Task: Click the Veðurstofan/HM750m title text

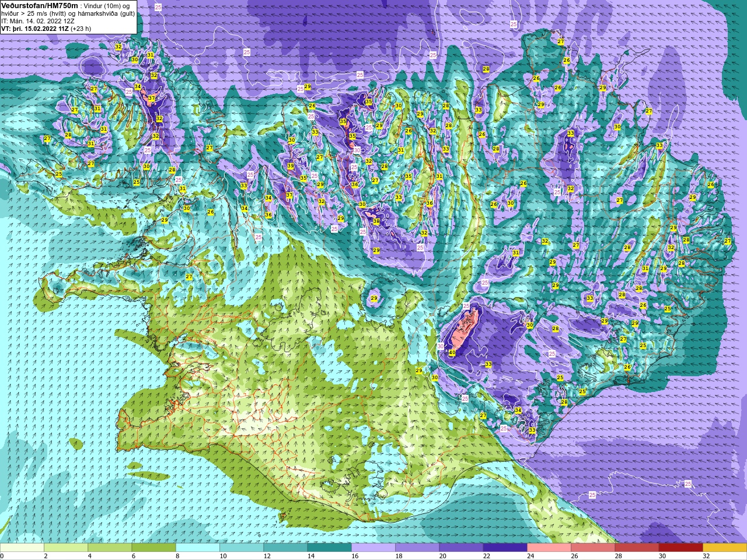Action: 39,5
